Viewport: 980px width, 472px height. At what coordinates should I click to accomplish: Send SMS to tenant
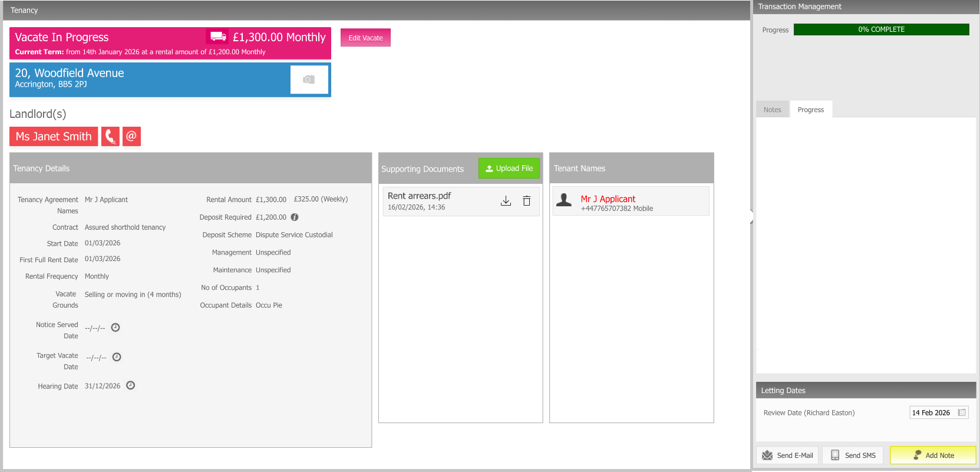853,456
